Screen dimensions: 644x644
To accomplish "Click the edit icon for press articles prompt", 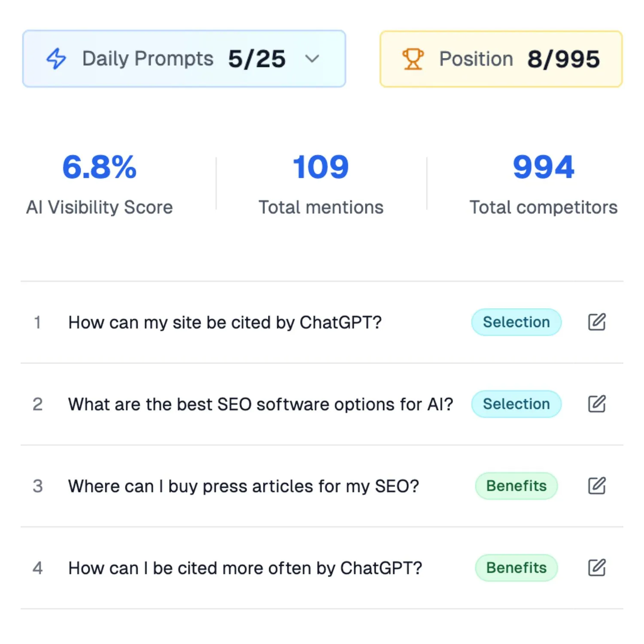I will click(596, 486).
